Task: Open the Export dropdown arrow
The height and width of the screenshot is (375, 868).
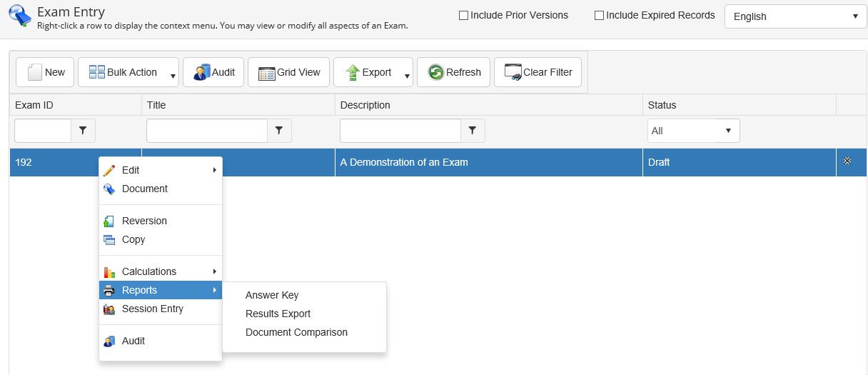Action: 407,76
